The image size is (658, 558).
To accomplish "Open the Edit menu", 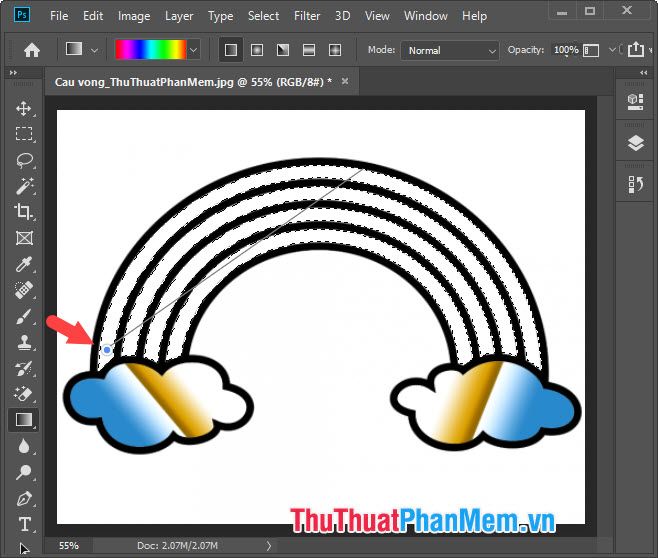I will [x=93, y=16].
